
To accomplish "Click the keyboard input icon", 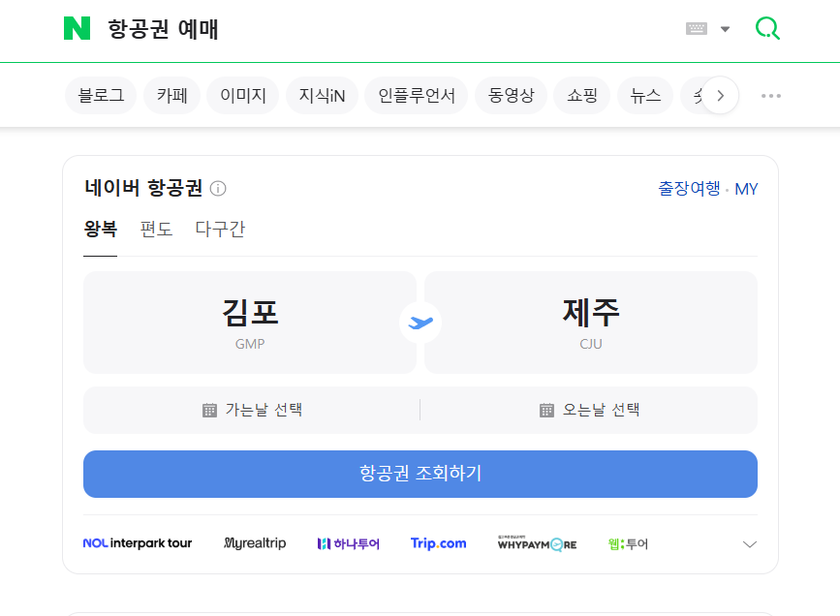I will pyautogui.click(x=697, y=28).
